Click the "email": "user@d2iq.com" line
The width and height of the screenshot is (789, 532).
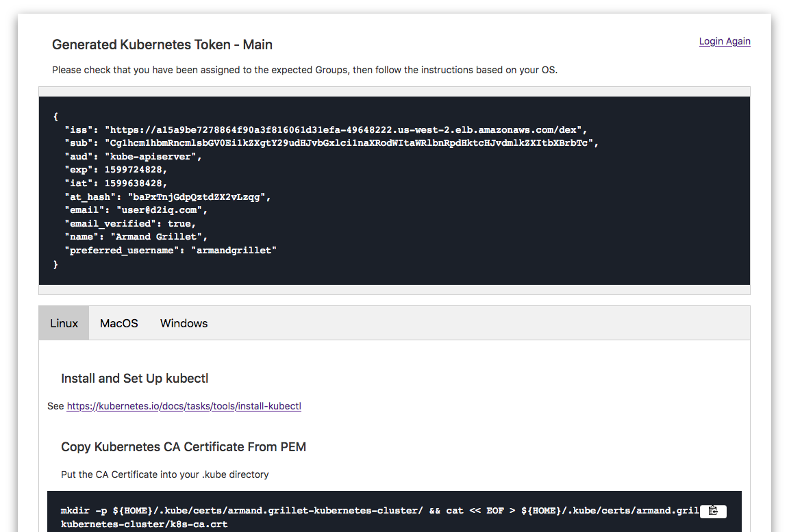[x=136, y=210]
